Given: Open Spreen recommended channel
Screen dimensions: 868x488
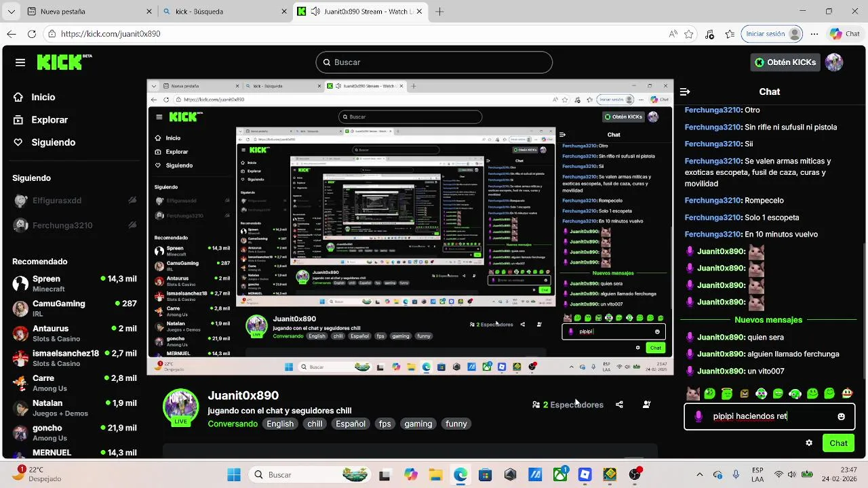Looking at the screenshot, I should pos(75,283).
